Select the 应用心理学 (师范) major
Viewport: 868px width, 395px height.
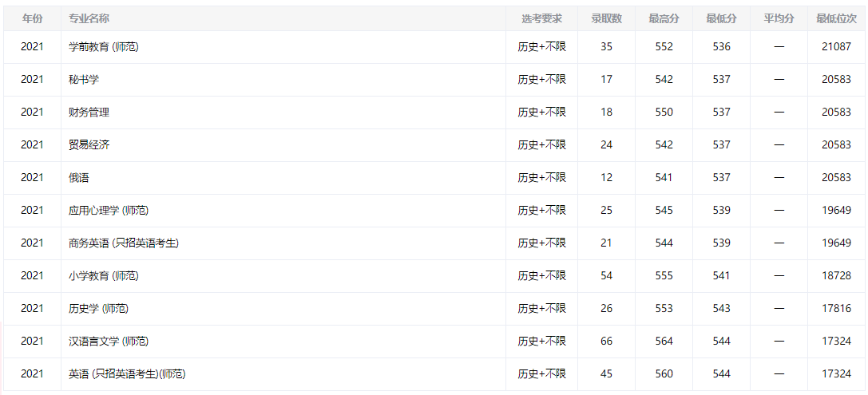[x=109, y=211]
